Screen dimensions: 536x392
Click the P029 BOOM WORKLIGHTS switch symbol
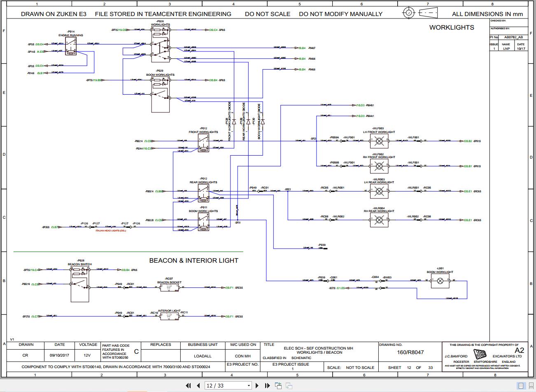coord(160,94)
